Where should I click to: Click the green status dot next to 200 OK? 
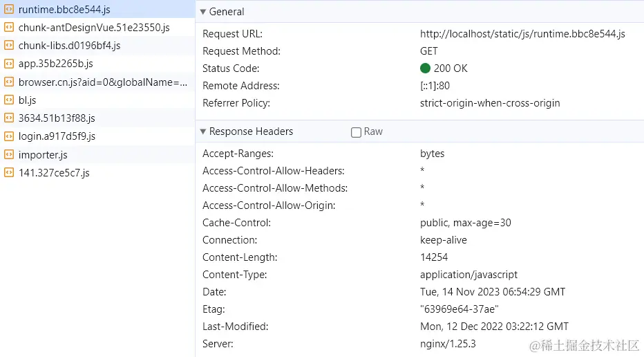click(425, 68)
